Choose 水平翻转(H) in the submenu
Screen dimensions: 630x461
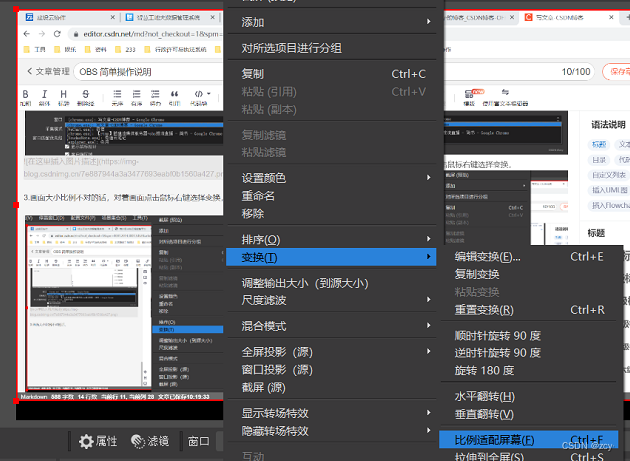click(528, 396)
